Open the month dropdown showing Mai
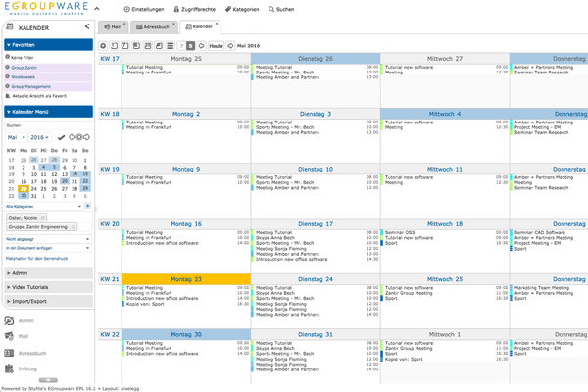Viewport: 588px width, 392px height. [17, 137]
